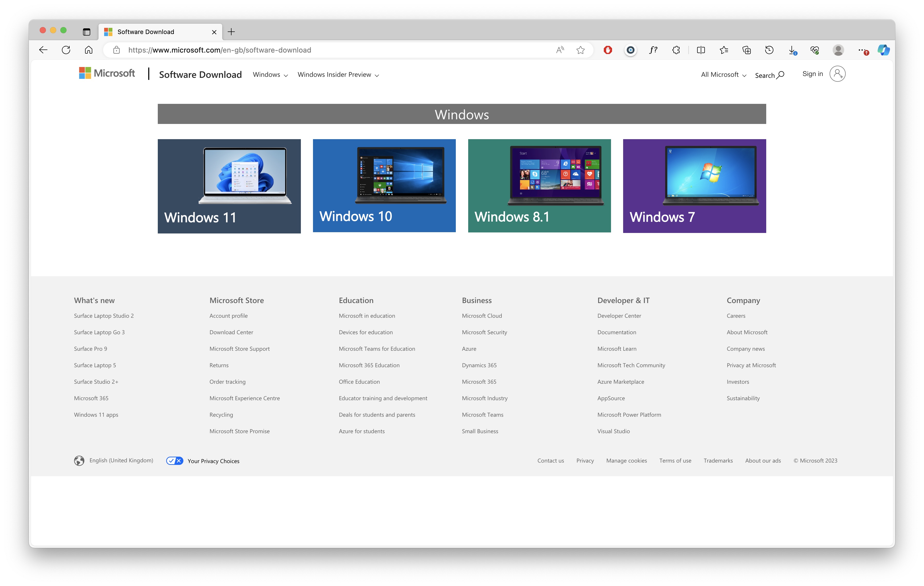Expand the Windows dropdown menu

click(270, 74)
